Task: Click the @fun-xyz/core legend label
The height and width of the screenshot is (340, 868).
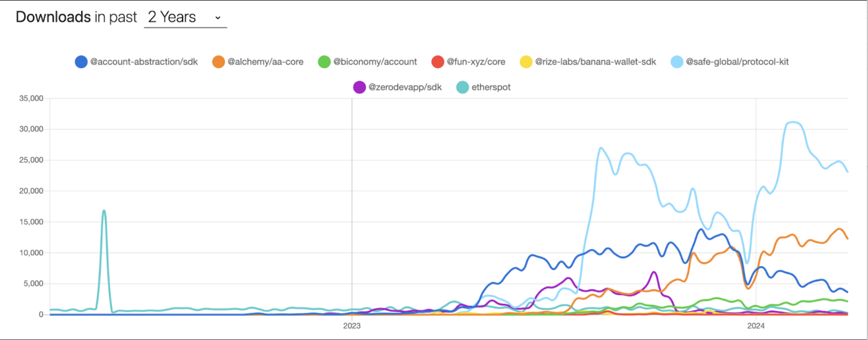Action: coord(476,62)
